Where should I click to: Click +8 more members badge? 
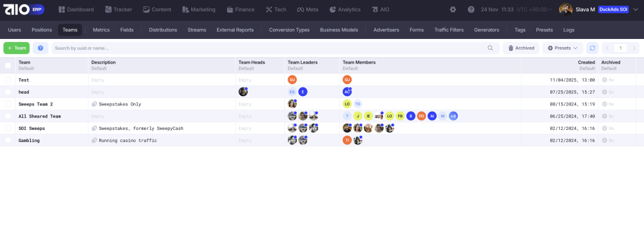point(453,116)
